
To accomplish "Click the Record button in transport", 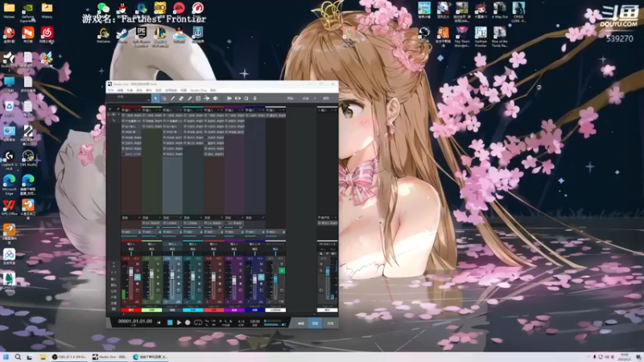I will click(x=188, y=323).
